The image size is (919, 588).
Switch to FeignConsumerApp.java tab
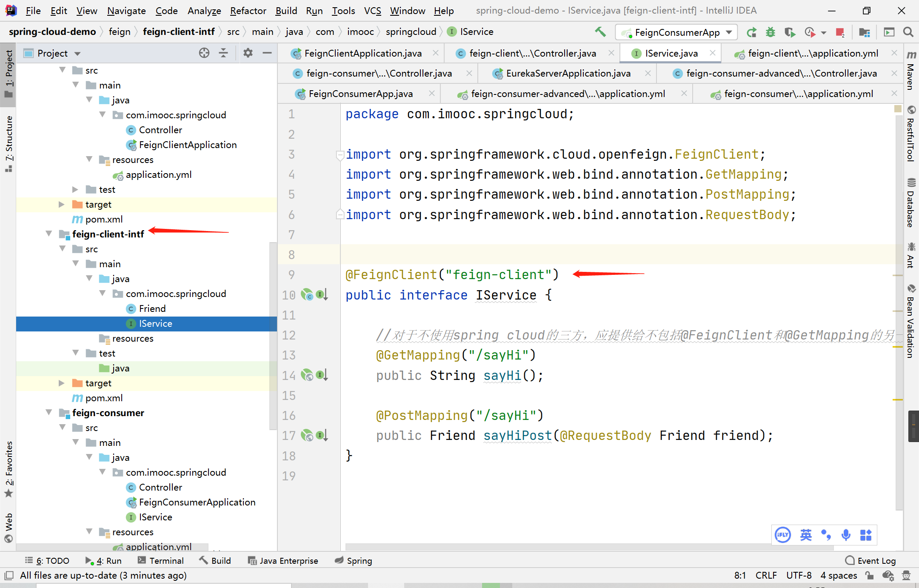tap(360, 94)
